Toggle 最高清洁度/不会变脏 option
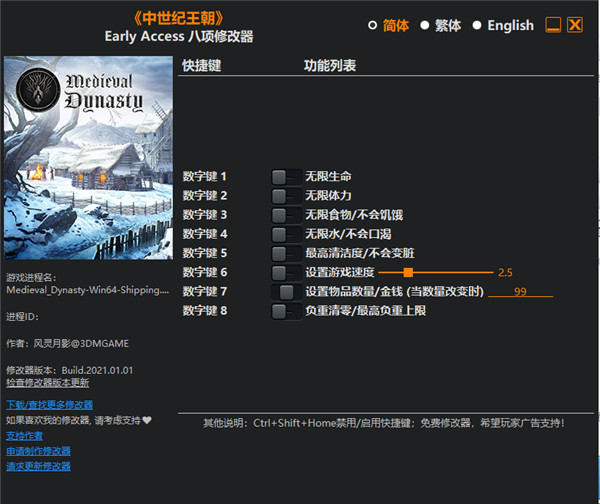This screenshot has width=600, height=504. (285, 253)
